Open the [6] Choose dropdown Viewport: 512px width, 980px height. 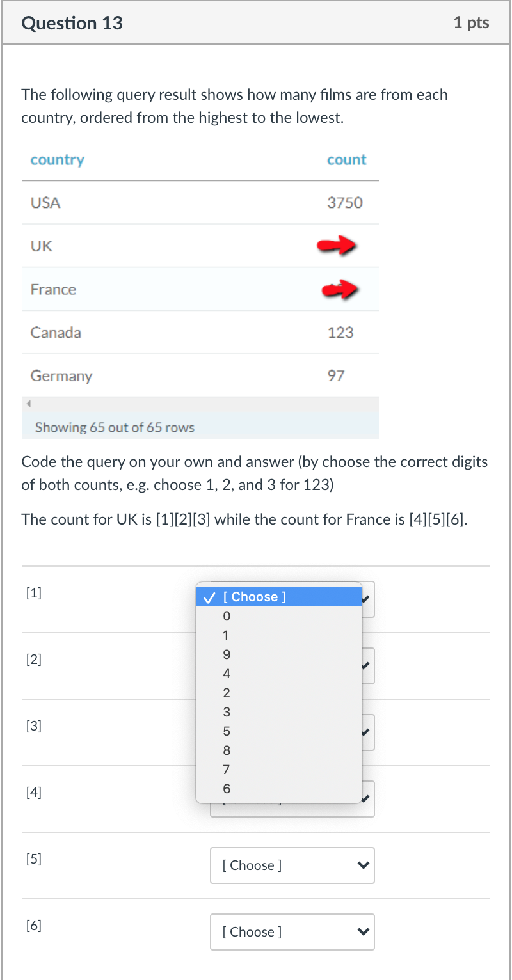pos(292,931)
